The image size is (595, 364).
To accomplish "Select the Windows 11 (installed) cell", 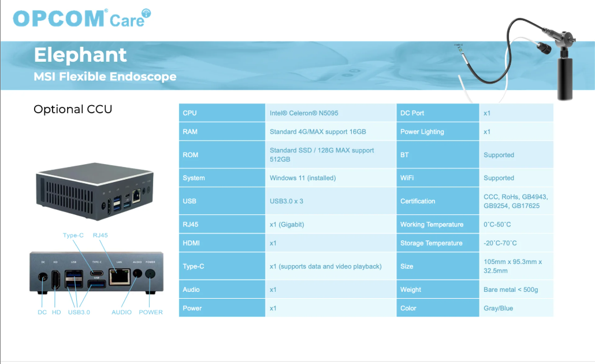I will click(330, 177).
